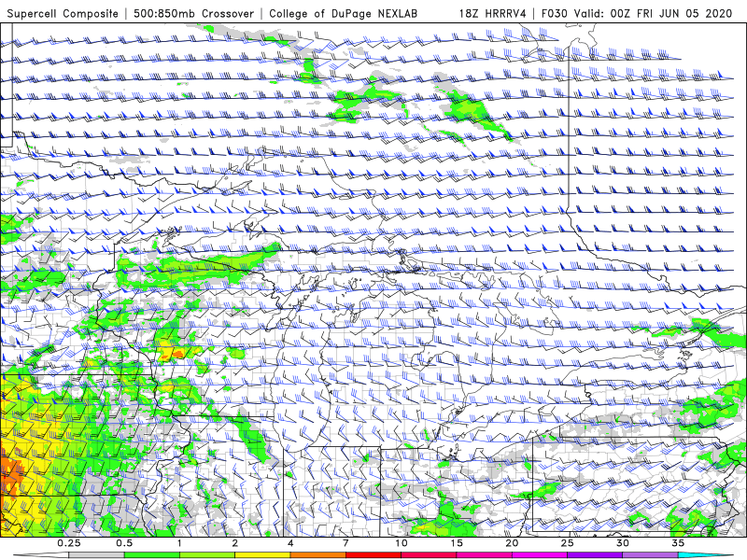The height and width of the screenshot is (560, 747).
Task: Click the gray color bar segment
Action: click(97, 555)
